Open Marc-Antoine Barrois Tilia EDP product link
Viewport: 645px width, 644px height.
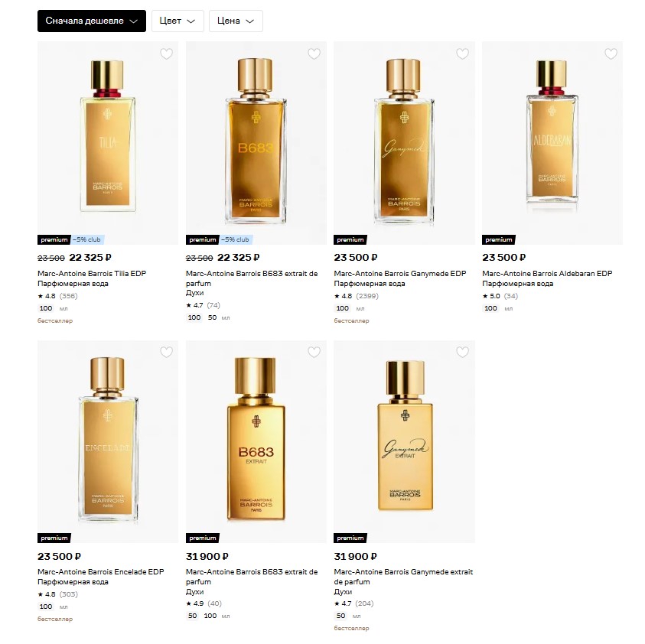[92, 274]
